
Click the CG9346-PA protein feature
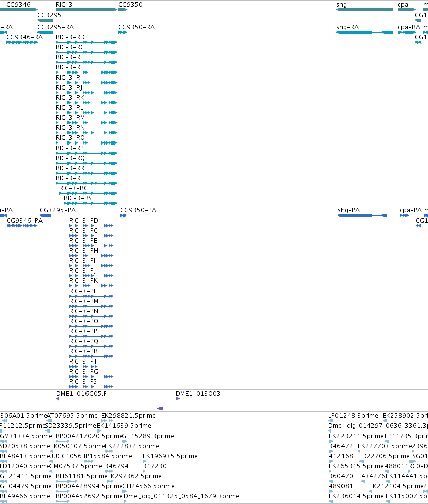coord(22,226)
